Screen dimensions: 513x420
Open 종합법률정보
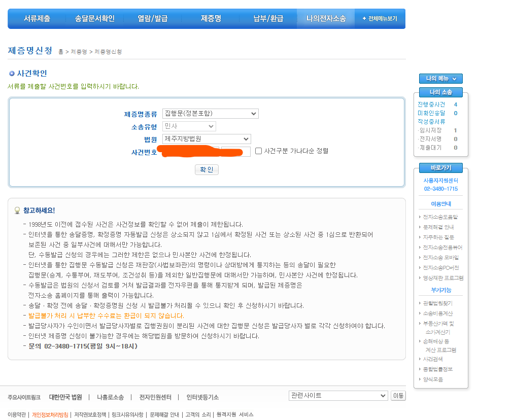[437, 369]
